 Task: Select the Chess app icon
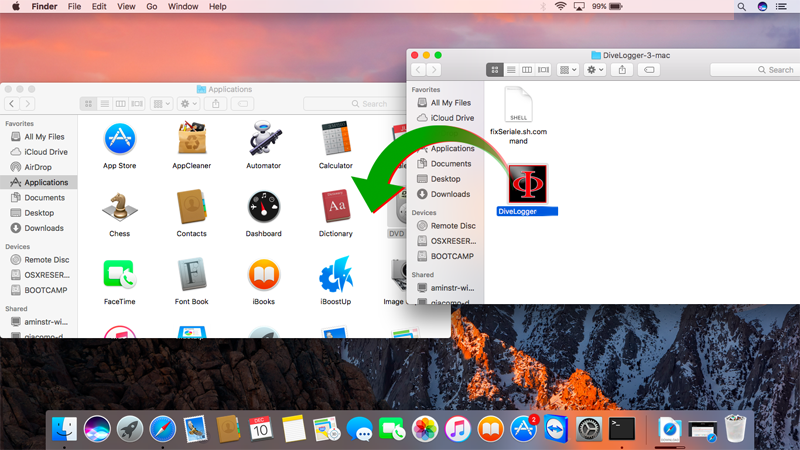click(x=119, y=207)
